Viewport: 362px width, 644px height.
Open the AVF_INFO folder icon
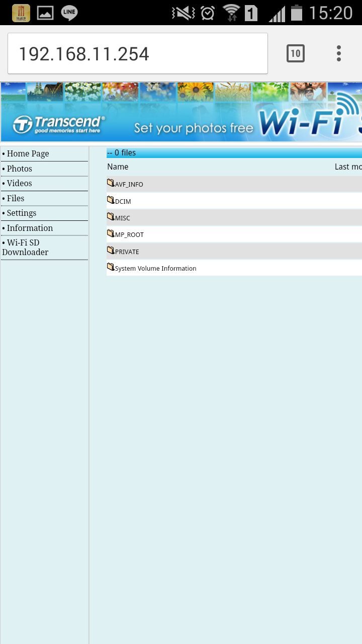[x=111, y=183]
